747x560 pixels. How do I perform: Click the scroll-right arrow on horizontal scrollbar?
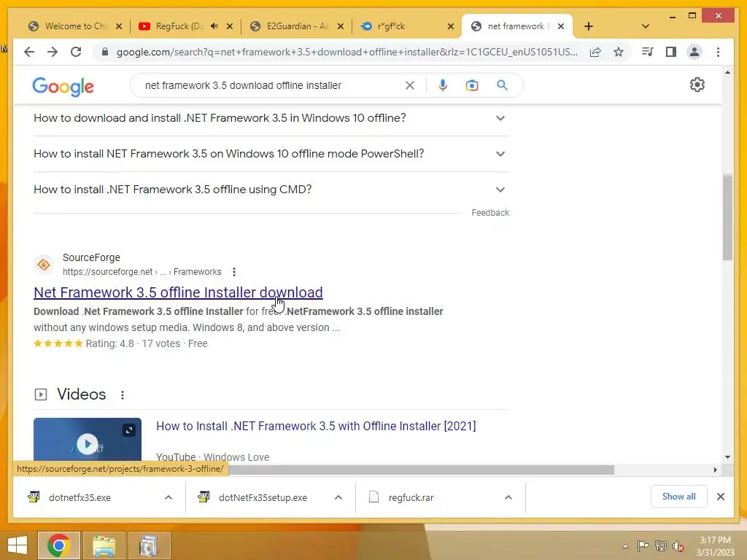[x=715, y=470]
